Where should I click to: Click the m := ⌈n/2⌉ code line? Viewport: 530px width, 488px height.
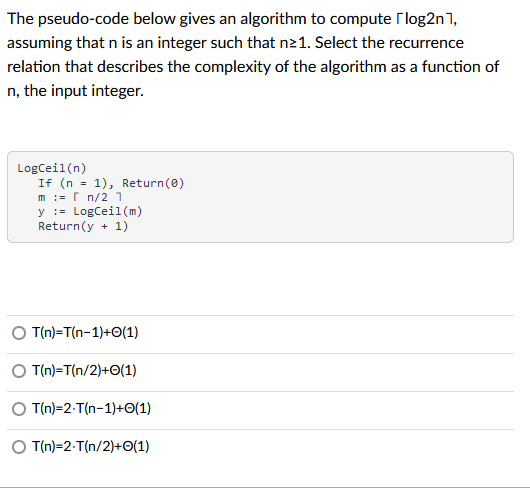click(80, 197)
